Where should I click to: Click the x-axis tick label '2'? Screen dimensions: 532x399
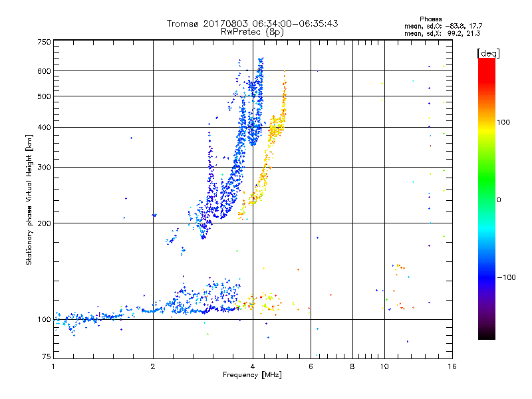coord(153,366)
